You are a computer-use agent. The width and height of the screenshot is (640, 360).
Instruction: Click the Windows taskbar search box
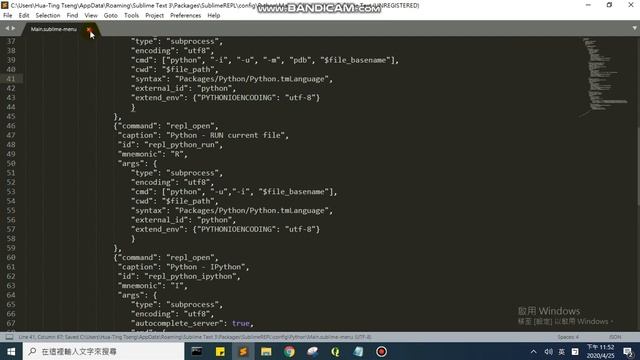pyautogui.click(x=104, y=351)
